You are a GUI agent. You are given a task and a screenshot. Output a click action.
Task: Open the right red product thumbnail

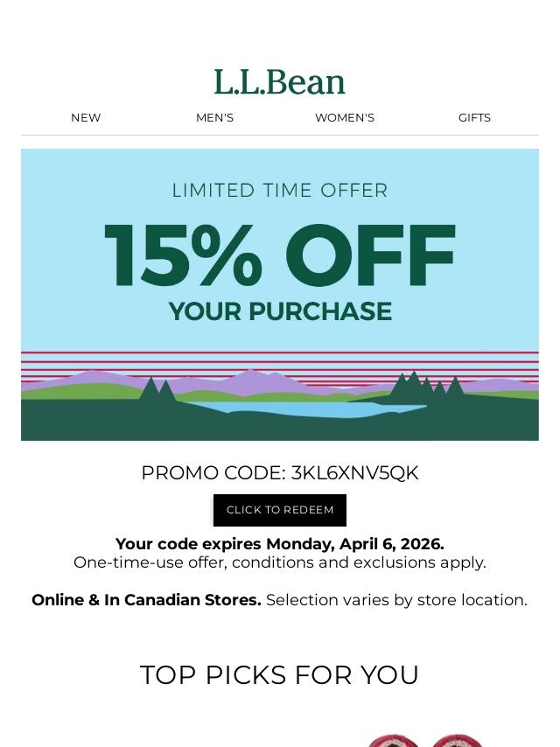(x=457, y=741)
